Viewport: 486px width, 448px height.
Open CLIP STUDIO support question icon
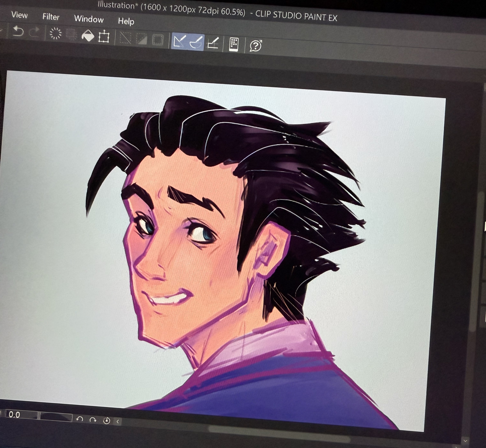click(256, 45)
